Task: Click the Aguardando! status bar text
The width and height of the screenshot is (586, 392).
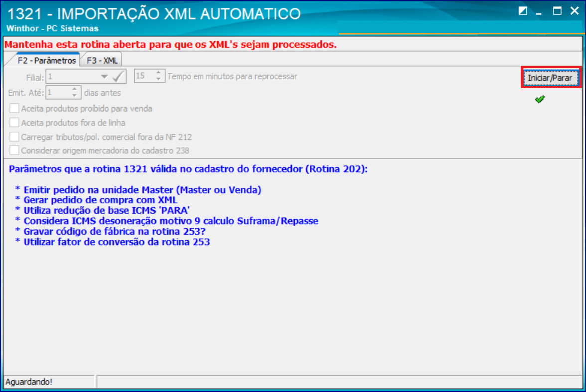Action: pyautogui.click(x=29, y=382)
